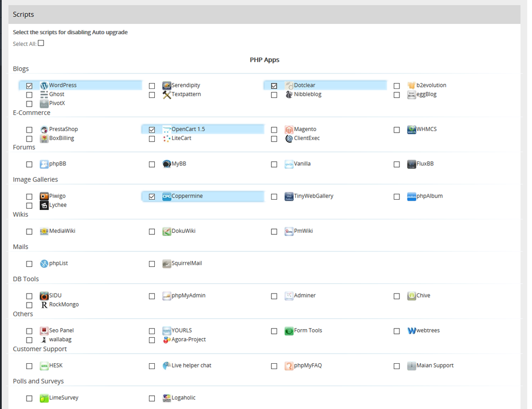The height and width of the screenshot is (409, 532).
Task: Click the Customer Support category heading
Action: 40,349
